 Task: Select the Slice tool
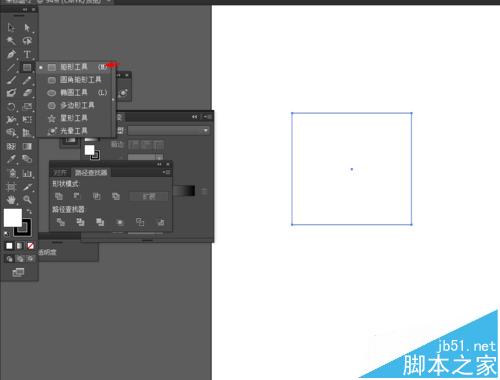pos(27,187)
